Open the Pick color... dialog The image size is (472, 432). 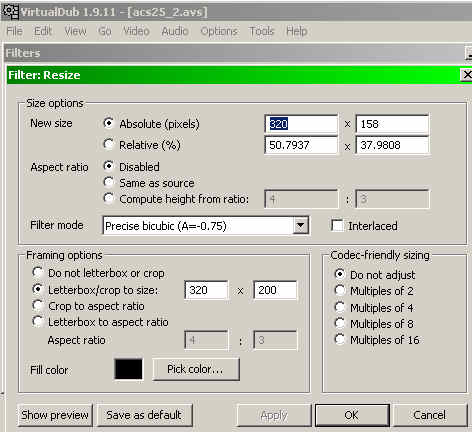196,369
